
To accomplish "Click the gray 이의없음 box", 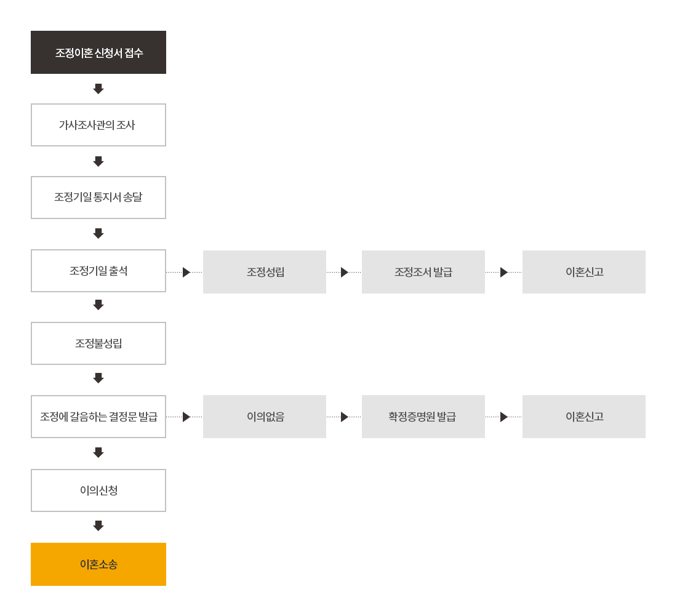I will pyautogui.click(x=265, y=417).
